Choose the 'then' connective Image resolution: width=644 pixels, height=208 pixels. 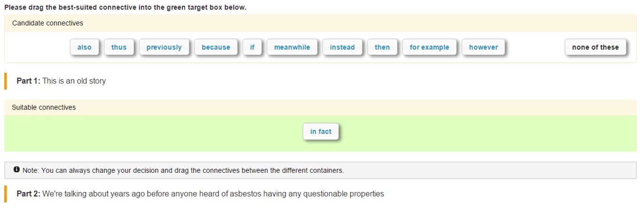click(382, 47)
